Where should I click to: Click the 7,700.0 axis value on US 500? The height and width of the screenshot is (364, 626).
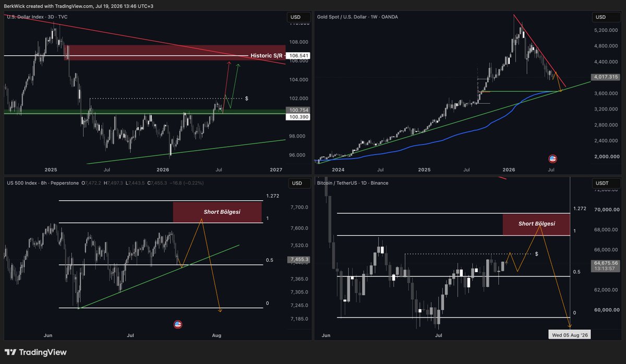pos(299,208)
